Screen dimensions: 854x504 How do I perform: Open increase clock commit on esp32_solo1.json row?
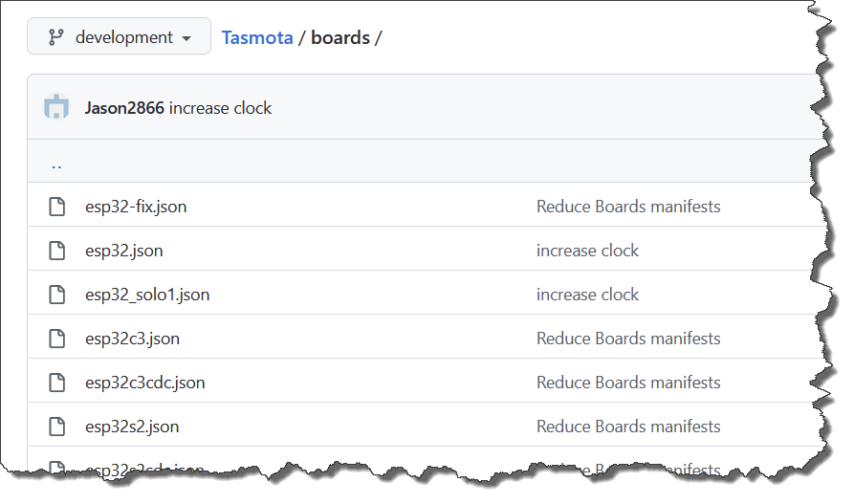[x=587, y=295]
